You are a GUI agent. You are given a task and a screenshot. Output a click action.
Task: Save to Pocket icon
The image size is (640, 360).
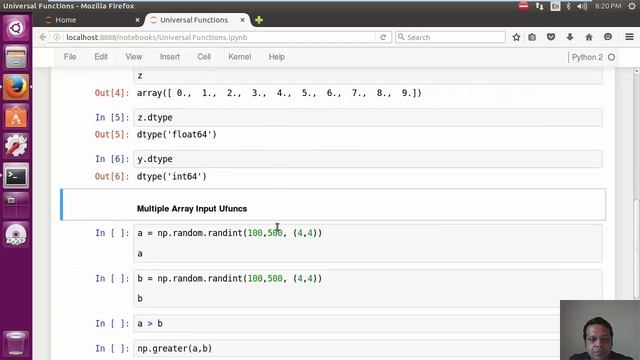[x=551, y=37]
